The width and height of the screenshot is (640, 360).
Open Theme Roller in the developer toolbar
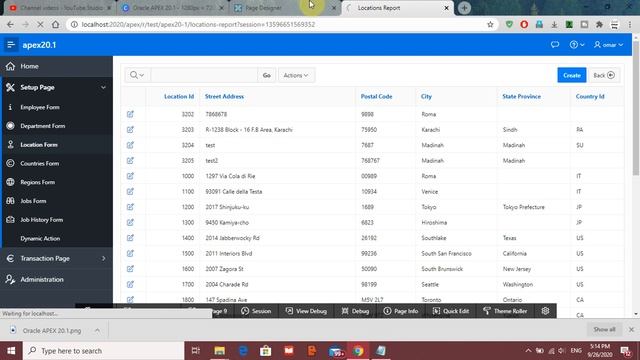505,311
